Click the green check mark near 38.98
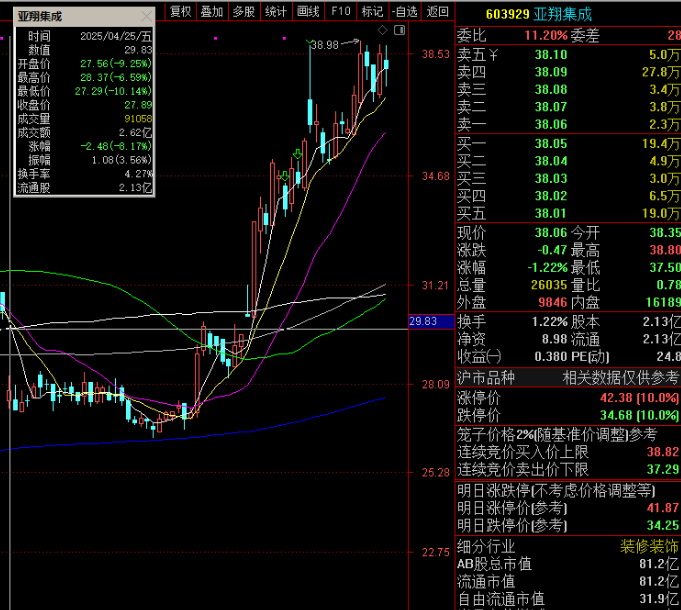 pyautogui.click(x=309, y=43)
